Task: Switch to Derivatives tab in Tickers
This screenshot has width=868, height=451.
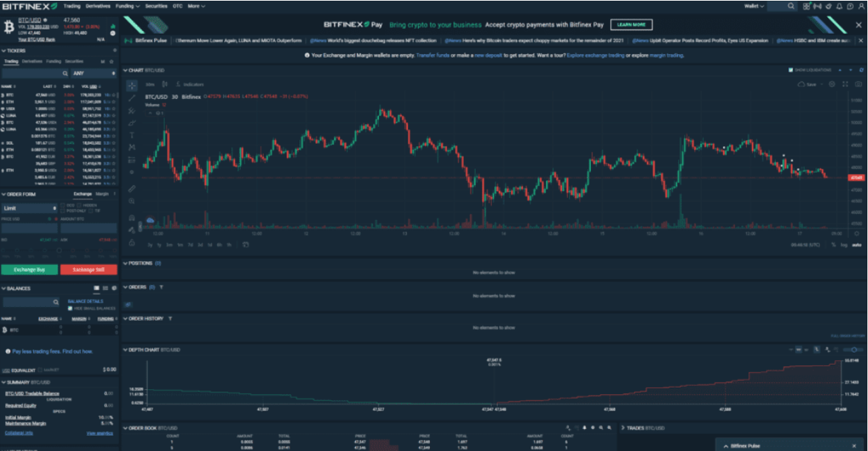Action: 32,61
